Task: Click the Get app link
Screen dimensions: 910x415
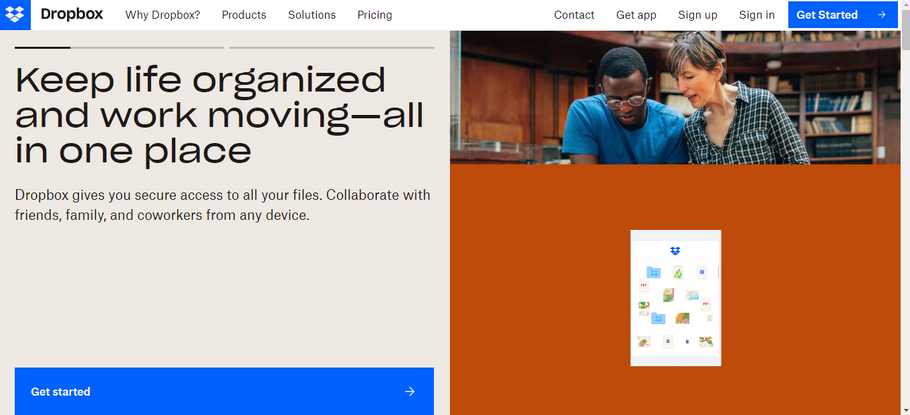Action: [x=636, y=15]
